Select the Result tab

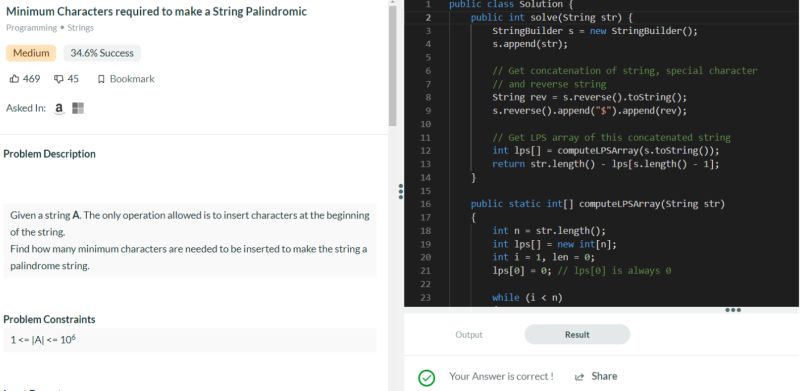[x=577, y=335]
